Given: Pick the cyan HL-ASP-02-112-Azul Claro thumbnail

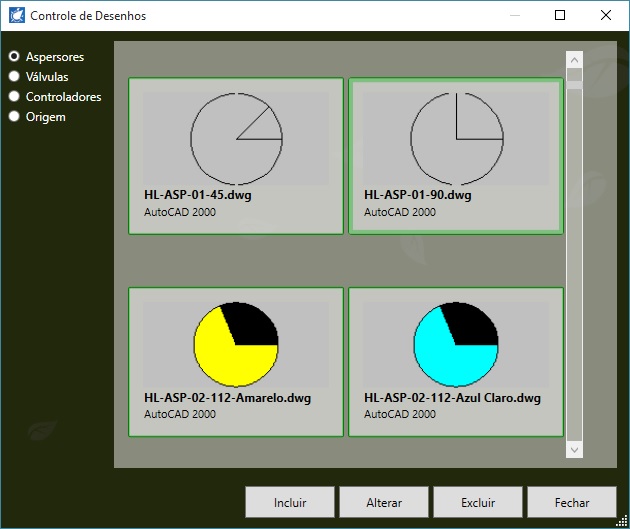Looking at the screenshot, I should point(456,345).
